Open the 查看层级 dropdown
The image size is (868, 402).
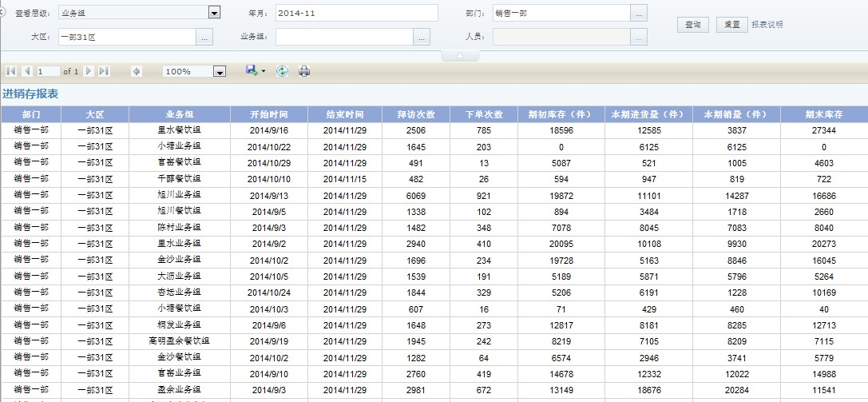pyautogui.click(x=214, y=13)
